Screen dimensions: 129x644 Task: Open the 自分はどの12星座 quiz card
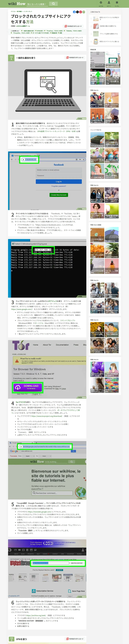(112, 115)
